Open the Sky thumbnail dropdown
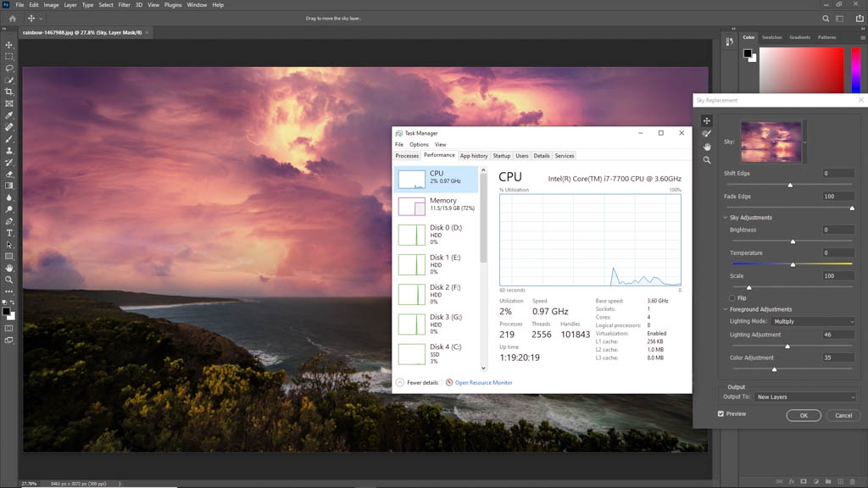 pyautogui.click(x=804, y=142)
